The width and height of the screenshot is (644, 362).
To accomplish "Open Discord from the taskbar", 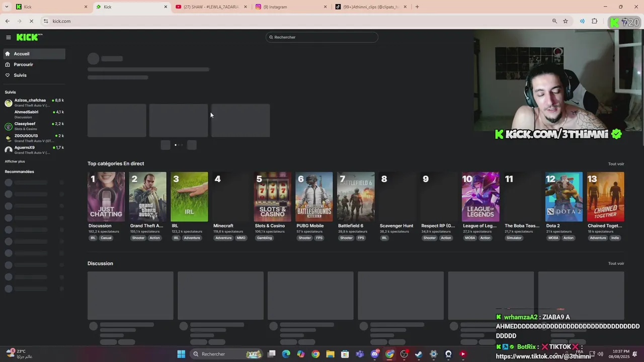I will [374, 354].
